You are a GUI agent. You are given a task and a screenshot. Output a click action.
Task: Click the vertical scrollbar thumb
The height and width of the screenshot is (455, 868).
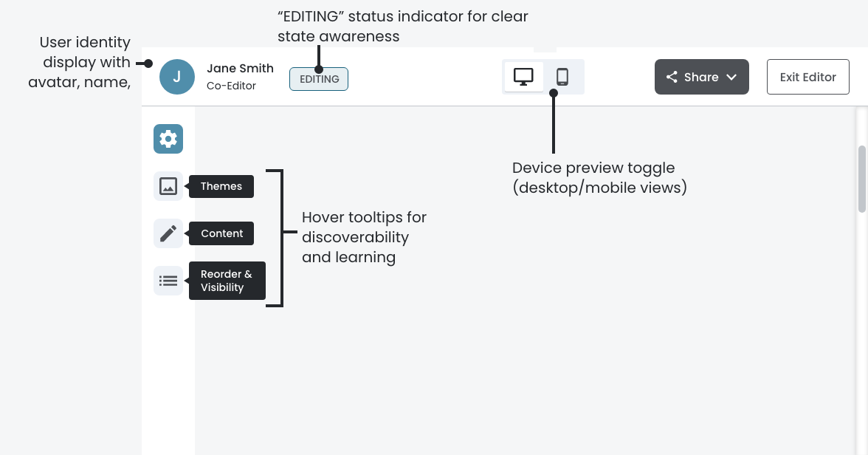click(x=861, y=179)
